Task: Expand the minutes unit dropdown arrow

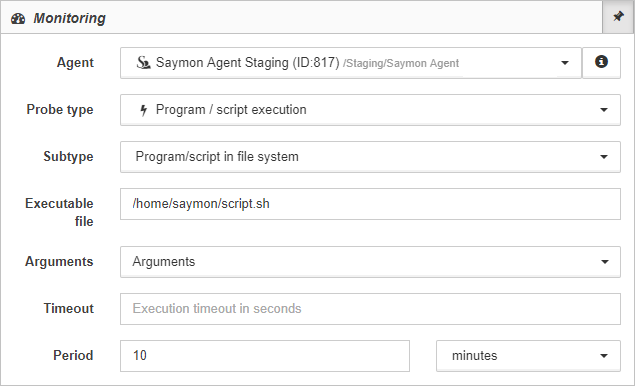Action: point(603,356)
